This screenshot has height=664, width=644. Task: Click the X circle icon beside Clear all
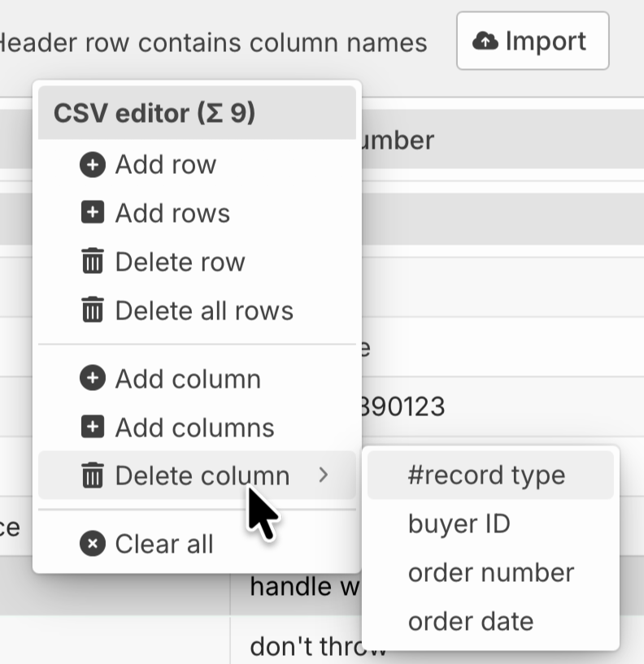point(93,544)
